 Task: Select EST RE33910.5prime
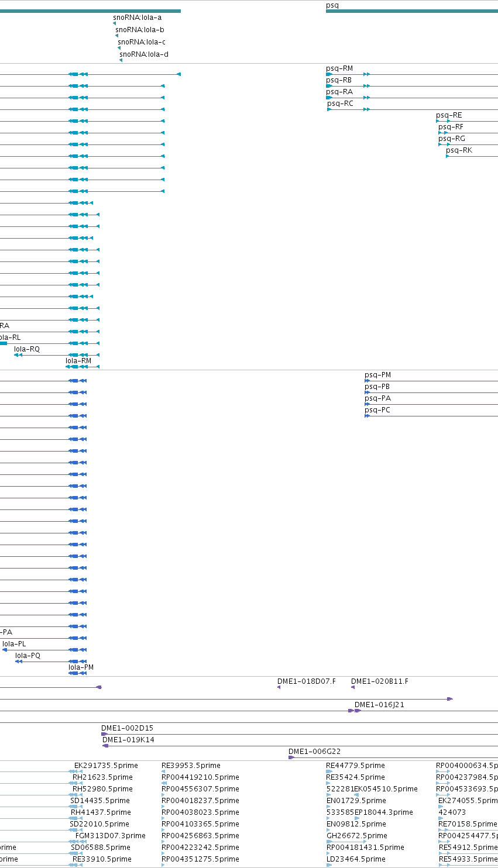click(x=102, y=859)
